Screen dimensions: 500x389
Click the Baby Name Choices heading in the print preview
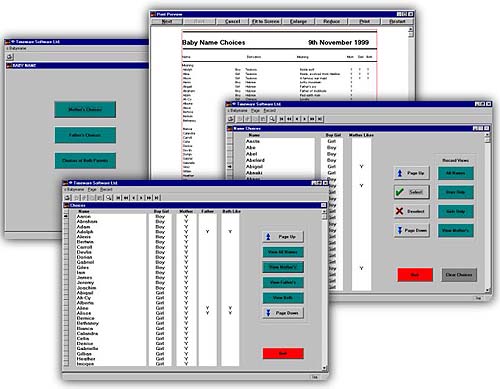pyautogui.click(x=213, y=42)
